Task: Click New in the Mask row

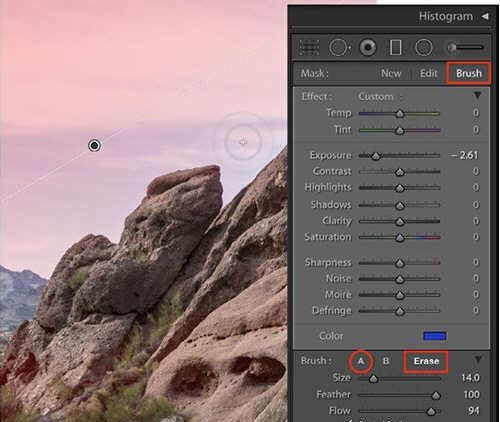Action: coord(391,73)
